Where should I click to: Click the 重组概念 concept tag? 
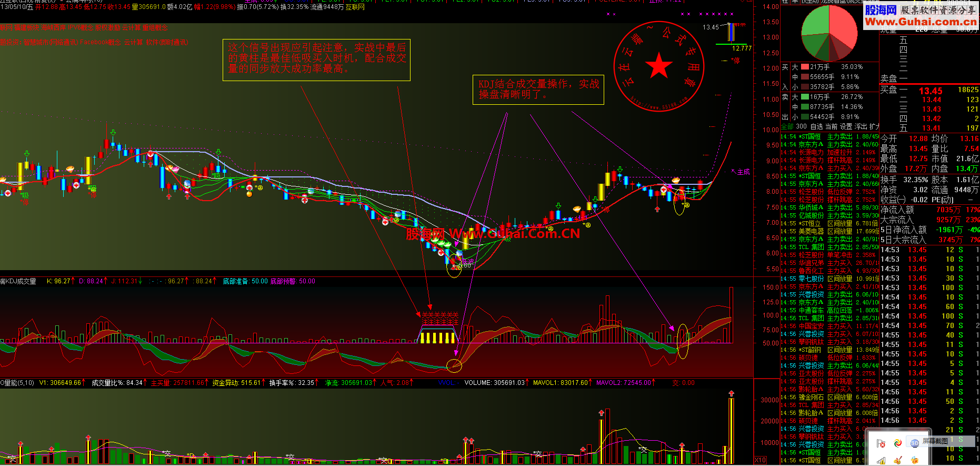coord(155,27)
